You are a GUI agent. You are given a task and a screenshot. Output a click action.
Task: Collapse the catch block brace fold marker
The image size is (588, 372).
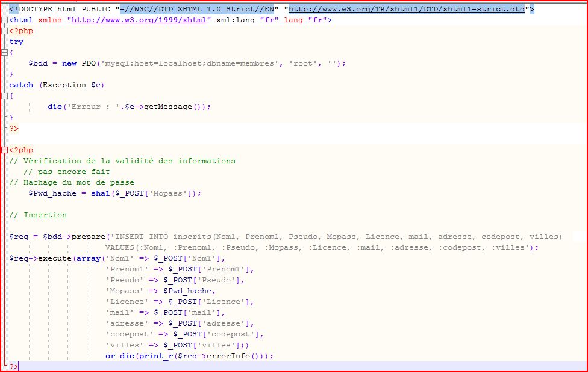pos(4,96)
